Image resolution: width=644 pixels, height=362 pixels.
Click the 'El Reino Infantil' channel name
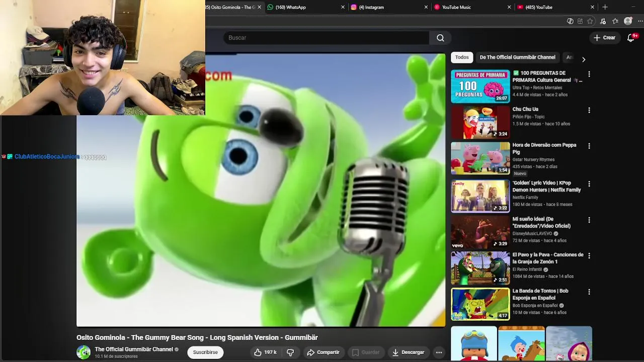tap(527, 269)
